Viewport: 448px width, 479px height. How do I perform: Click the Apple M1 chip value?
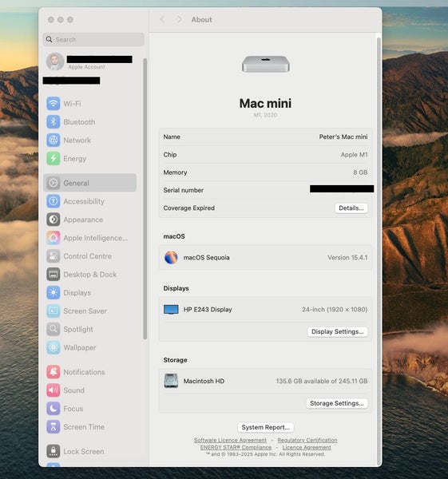tap(355, 155)
